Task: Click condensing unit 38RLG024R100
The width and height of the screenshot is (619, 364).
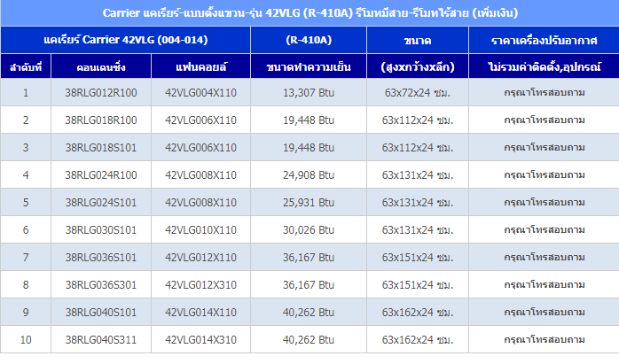Action: point(101,174)
